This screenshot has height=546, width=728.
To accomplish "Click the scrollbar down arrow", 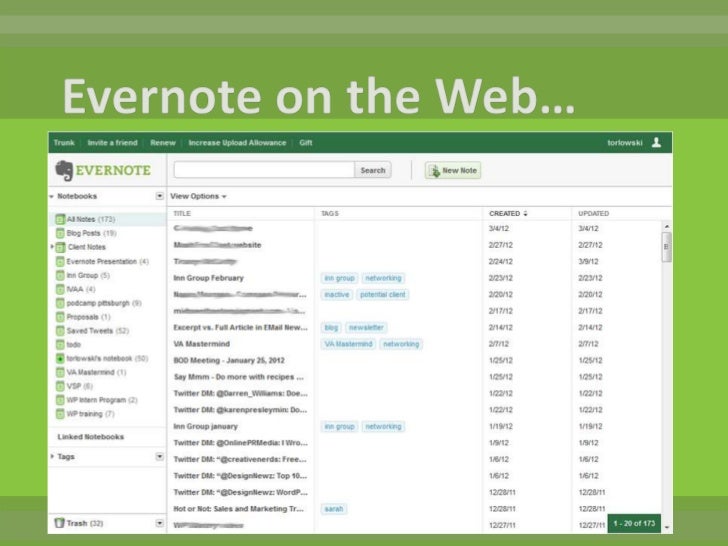I will (667, 527).
